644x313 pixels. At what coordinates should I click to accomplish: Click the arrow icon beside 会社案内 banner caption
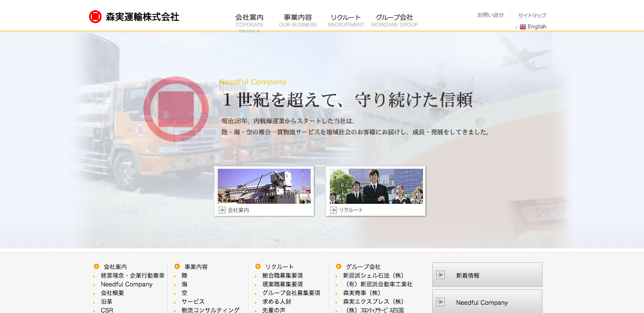pos(221,210)
